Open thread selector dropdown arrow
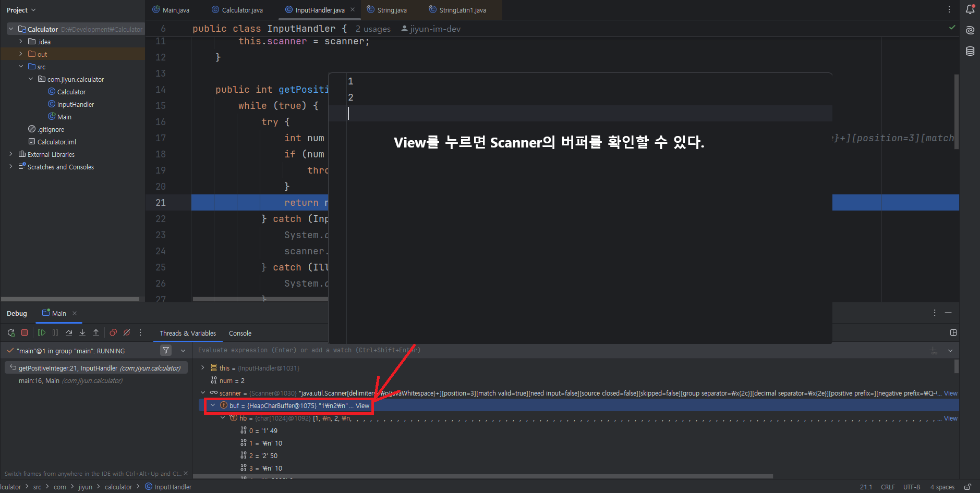The width and height of the screenshot is (980, 493). pyautogui.click(x=183, y=351)
